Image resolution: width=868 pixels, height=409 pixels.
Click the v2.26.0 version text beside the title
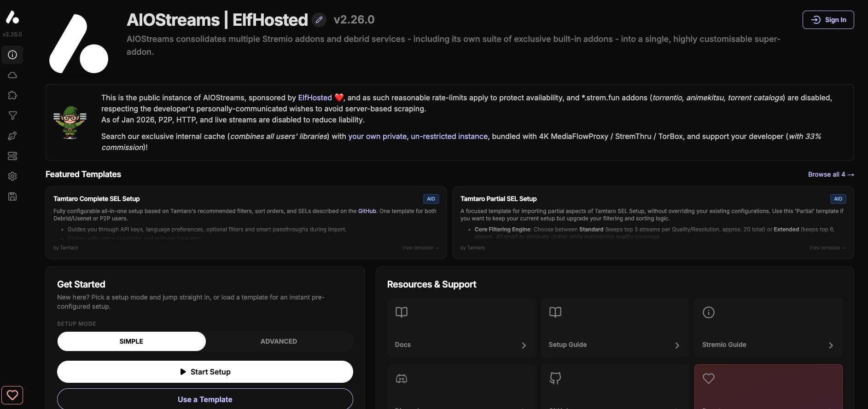354,20
